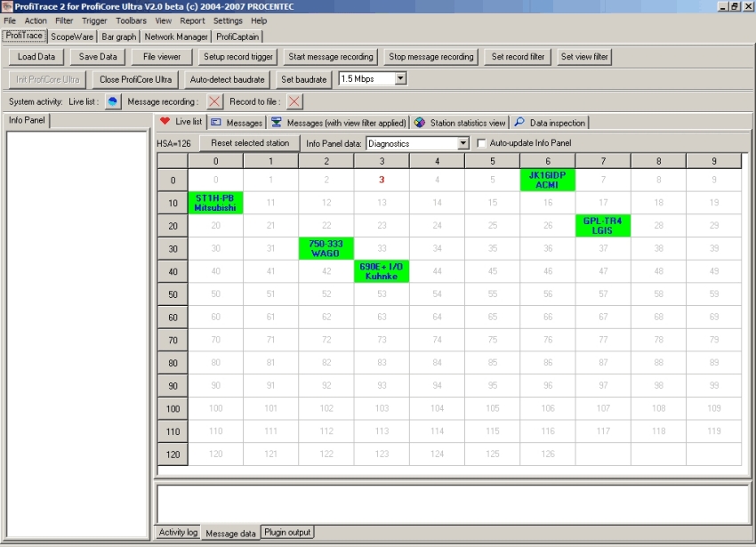Enable Auto-update Info Panel checkbox
This screenshot has height=547, width=756.
click(482, 143)
